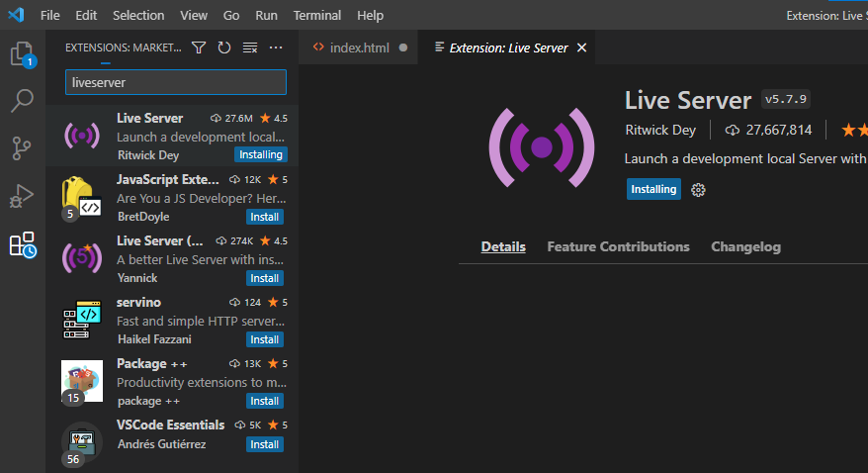Click unsaved dot on index.html tab
Image resolution: width=868 pixels, height=473 pixels.
click(403, 47)
